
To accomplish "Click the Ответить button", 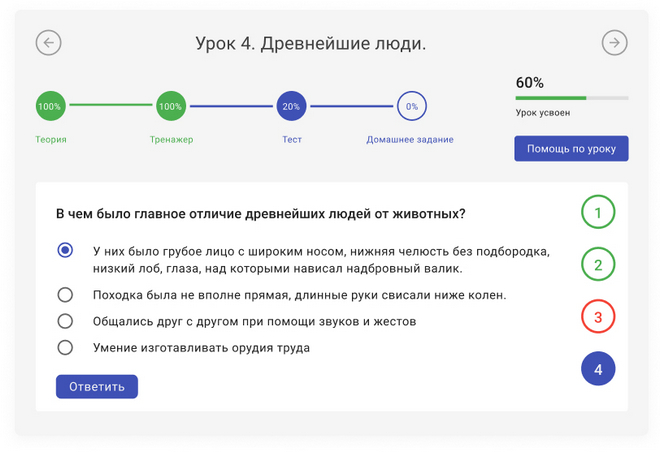I will coord(97,386).
